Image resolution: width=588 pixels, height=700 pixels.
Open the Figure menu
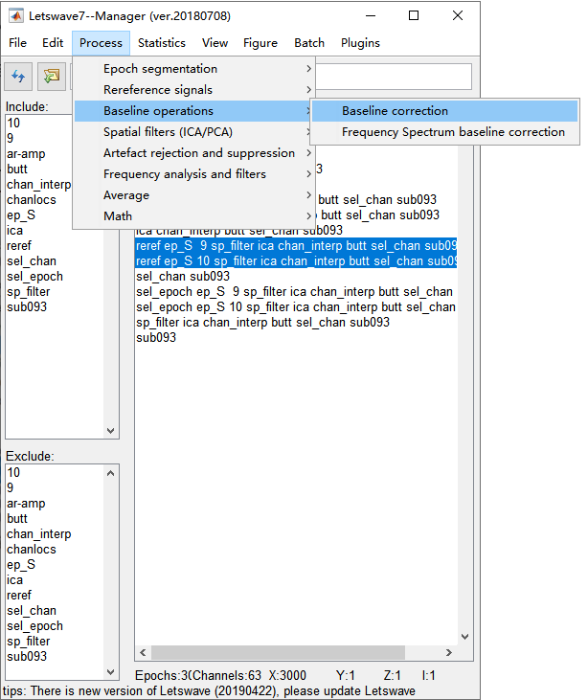tap(260, 43)
